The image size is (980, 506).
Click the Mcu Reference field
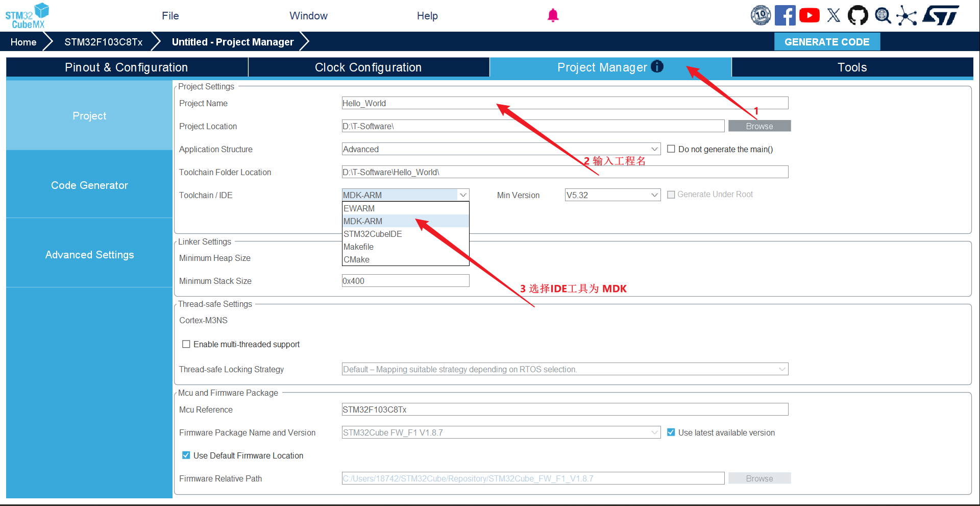click(565, 409)
